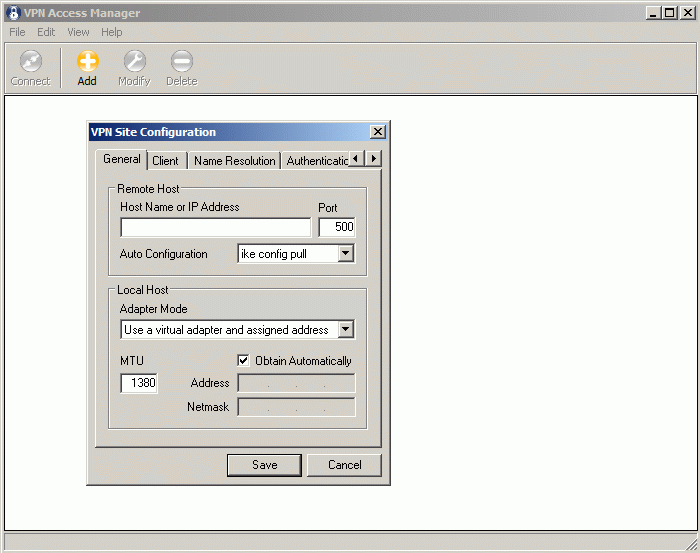The width and height of the screenshot is (700, 553).
Task: Click the window resize grip corner
Action: pos(692,544)
